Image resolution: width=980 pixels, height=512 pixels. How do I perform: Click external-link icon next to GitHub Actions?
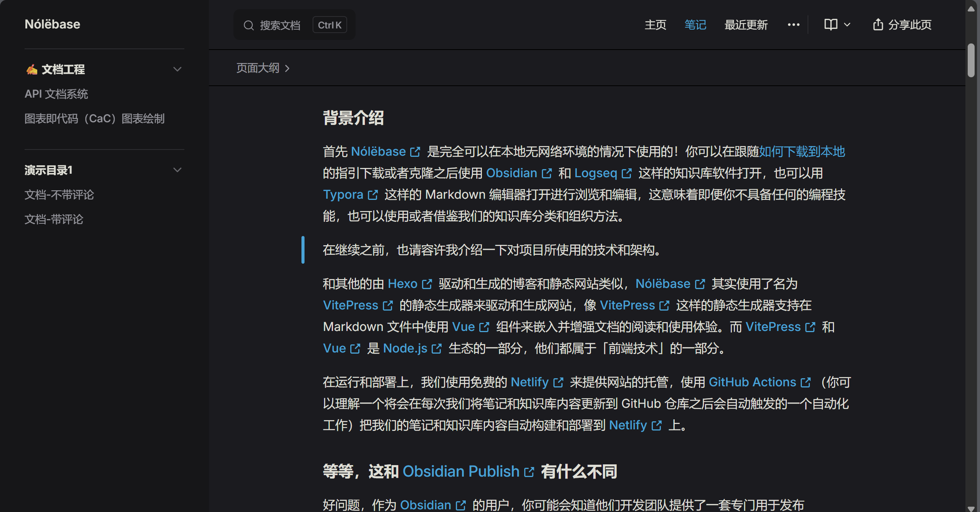805,382
